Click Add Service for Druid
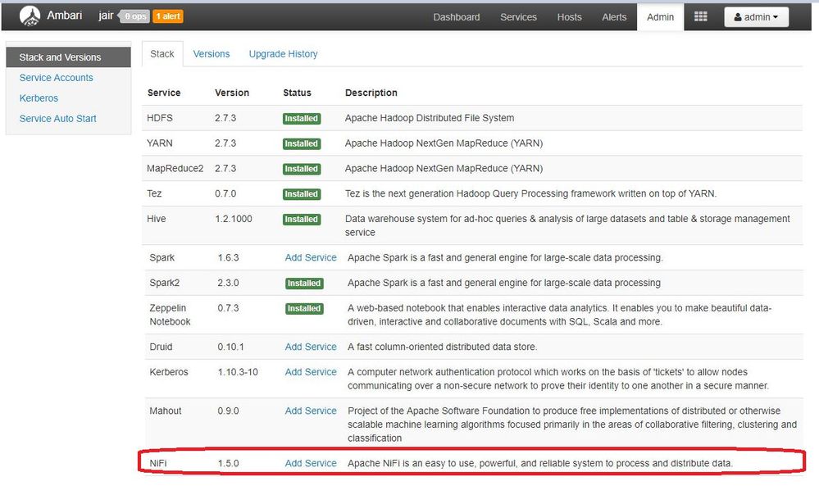The image size is (819, 504). point(311,347)
